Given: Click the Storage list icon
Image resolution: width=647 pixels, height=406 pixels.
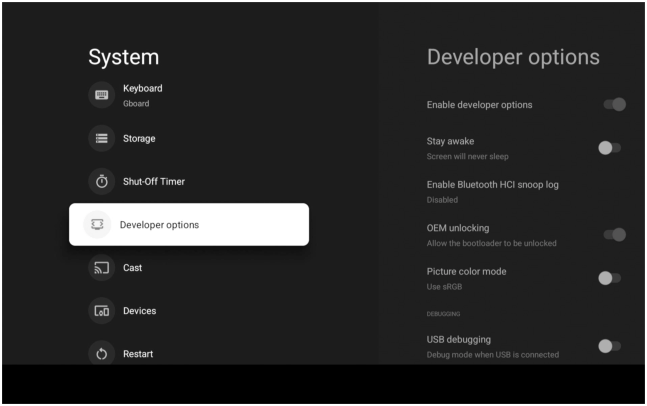Looking at the screenshot, I should tap(102, 138).
